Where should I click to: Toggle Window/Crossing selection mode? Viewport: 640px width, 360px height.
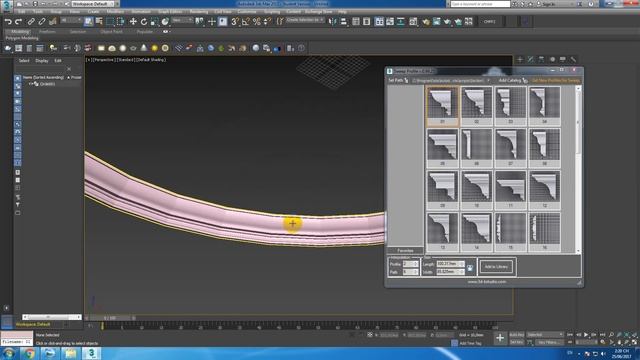(120, 22)
